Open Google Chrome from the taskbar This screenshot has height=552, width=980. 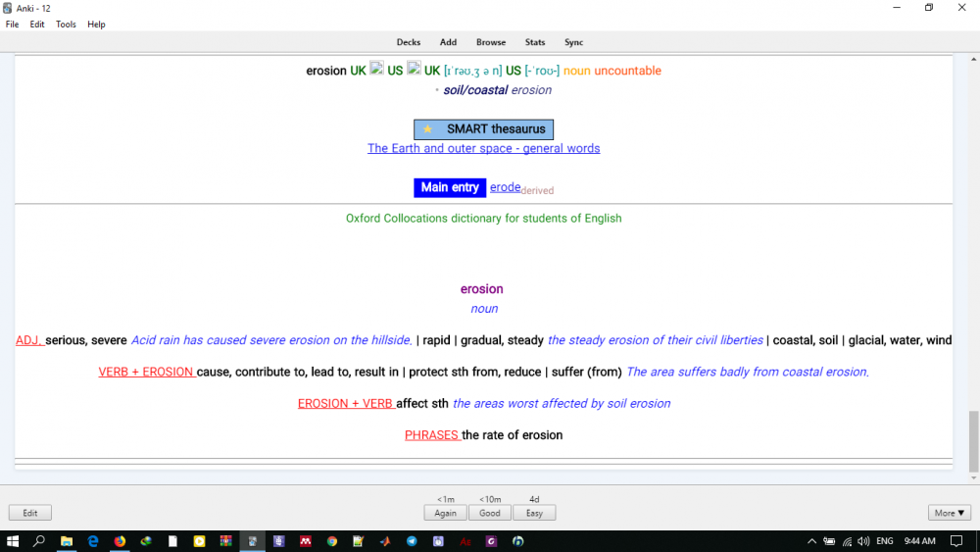point(332,541)
